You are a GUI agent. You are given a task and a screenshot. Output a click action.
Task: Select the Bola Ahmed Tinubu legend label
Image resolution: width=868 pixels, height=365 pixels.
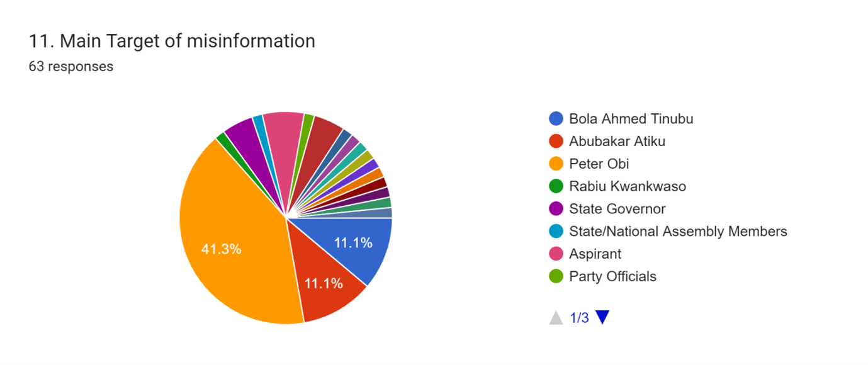coord(631,119)
